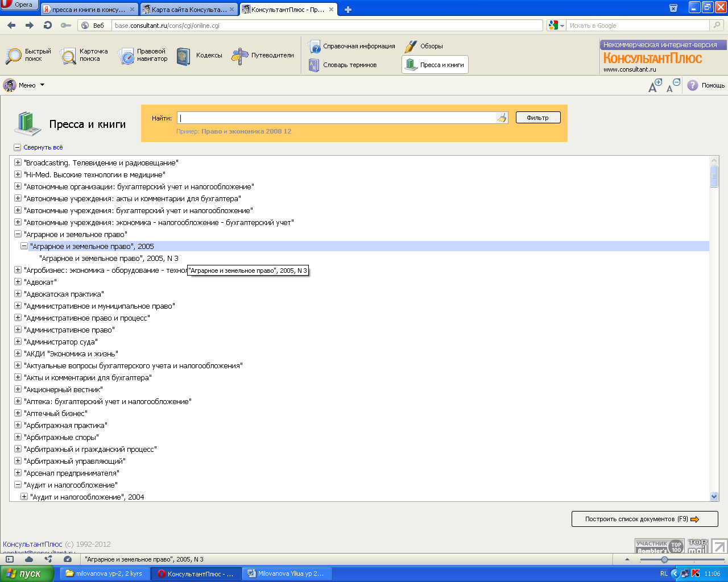Toggle Opera panels status icon
Screen dimensions: 728x582
(x=10, y=559)
